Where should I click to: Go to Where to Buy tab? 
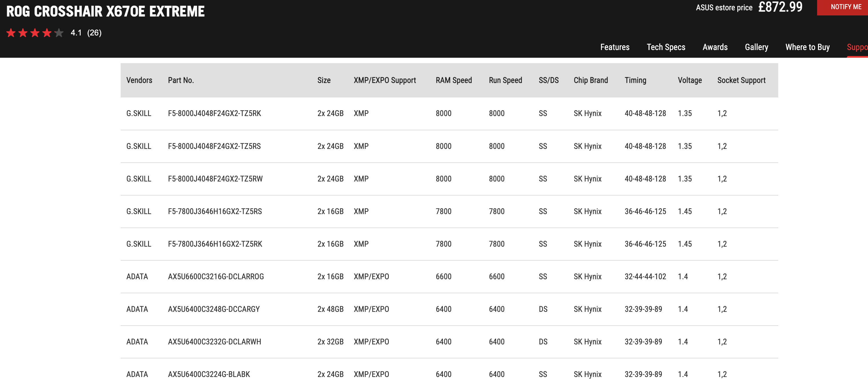click(807, 47)
